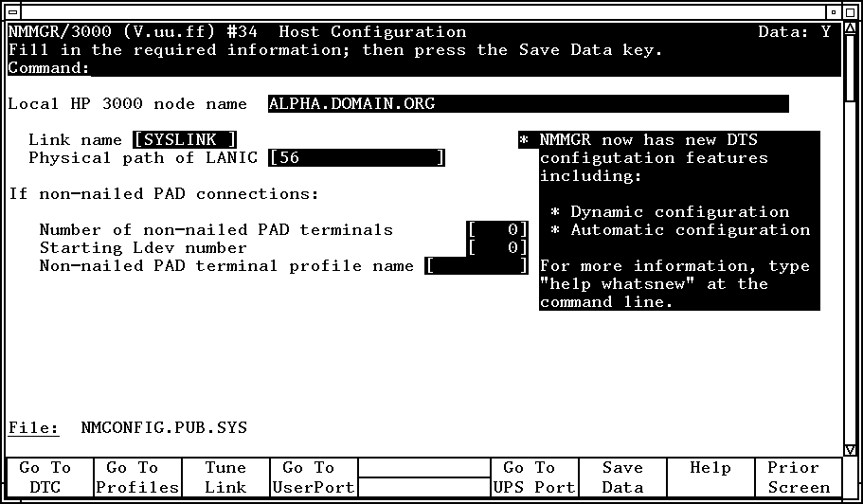Image resolution: width=863 pixels, height=504 pixels.
Task: Open the window menu icon in title bar
Action: click(x=13, y=11)
